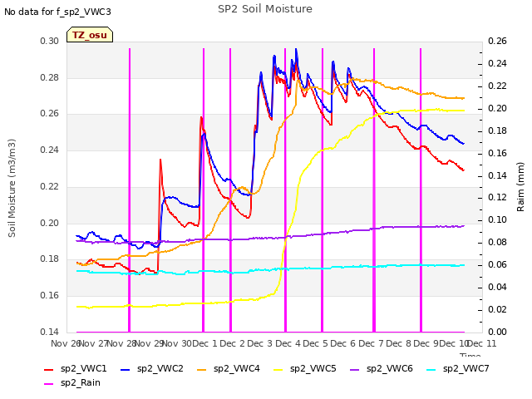Viewport: 532px width, 399px height.
Task: Select sp2_Rain legend label
Action: pyautogui.click(x=81, y=382)
